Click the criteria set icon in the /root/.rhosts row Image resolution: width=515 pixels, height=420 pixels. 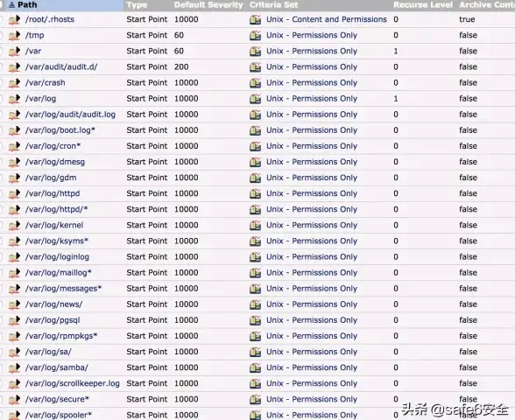(x=255, y=19)
